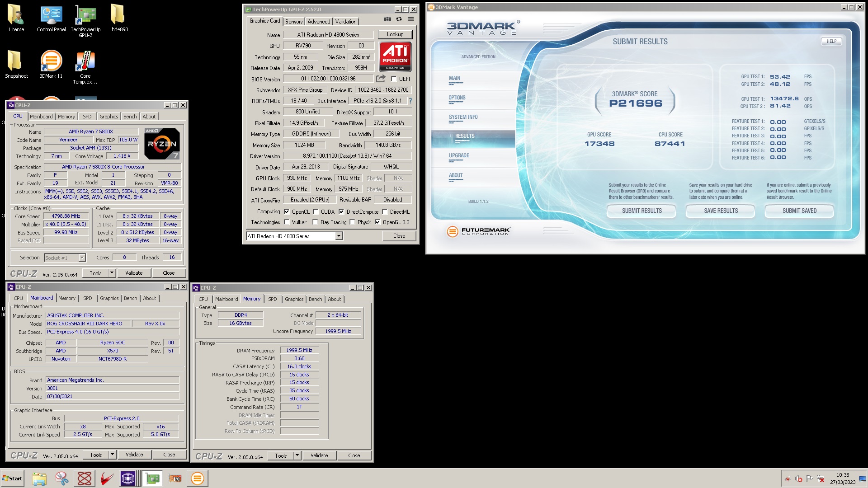This screenshot has height=488, width=868.
Task: Toggle the DirectML checkbox
Action: tap(385, 211)
